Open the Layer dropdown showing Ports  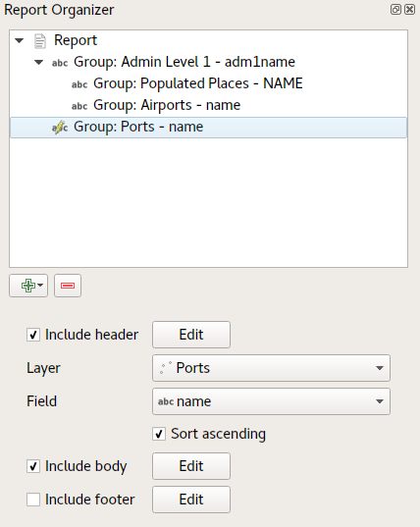tap(271, 368)
